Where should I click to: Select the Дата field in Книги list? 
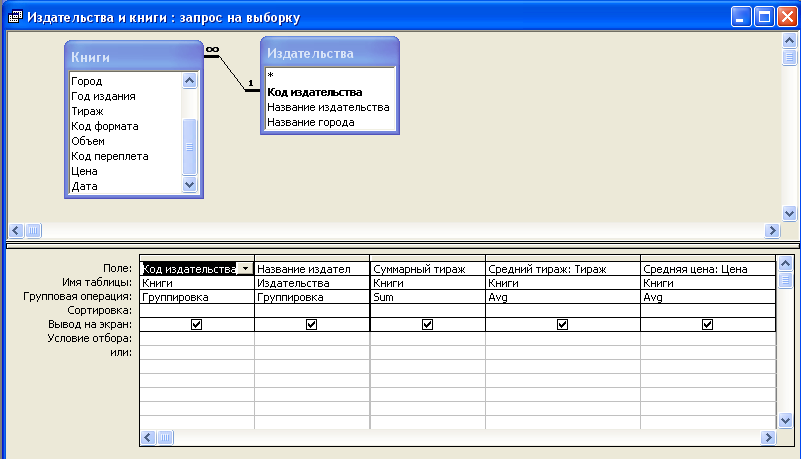(84, 186)
